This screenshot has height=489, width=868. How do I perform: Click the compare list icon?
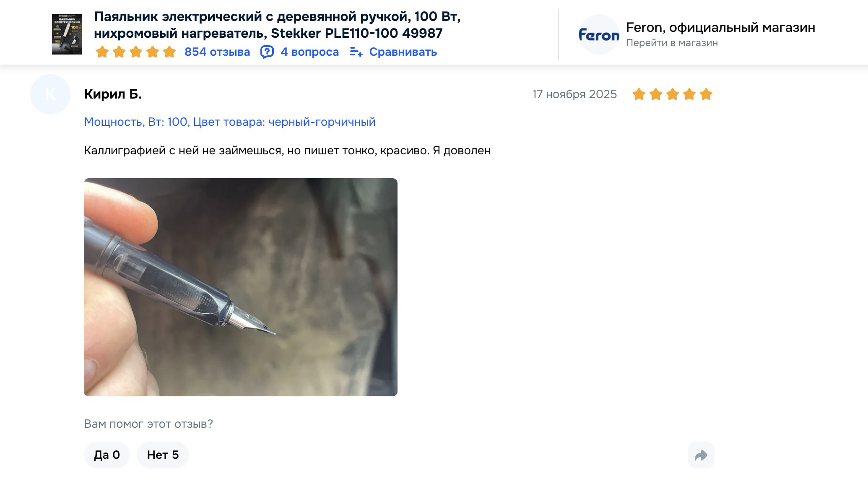(356, 52)
